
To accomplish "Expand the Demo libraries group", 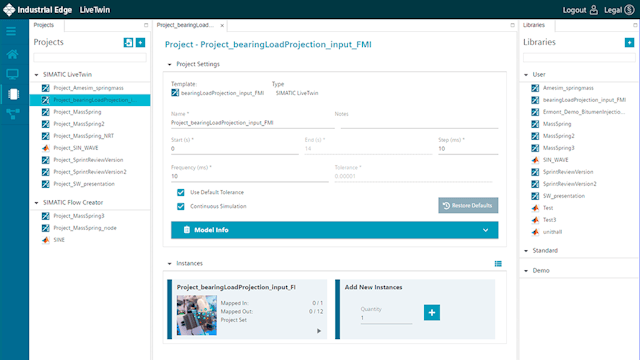I will coord(526,271).
